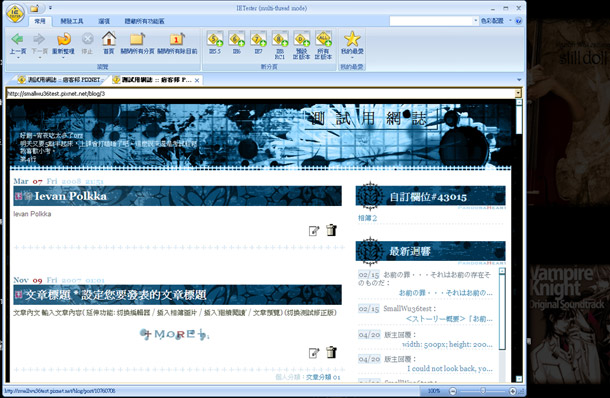
Task: Open the <ストーリー概要> comment link
Action: [449, 319]
